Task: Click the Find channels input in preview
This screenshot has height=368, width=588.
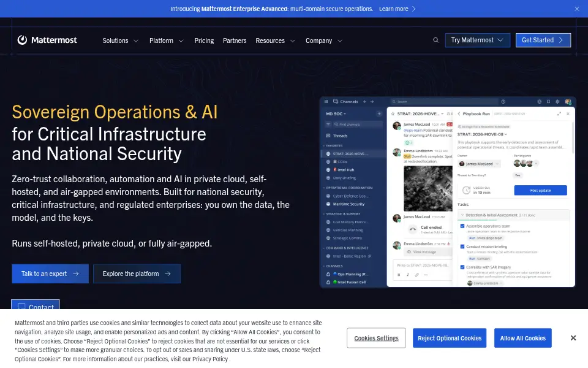Action: tap(357, 125)
